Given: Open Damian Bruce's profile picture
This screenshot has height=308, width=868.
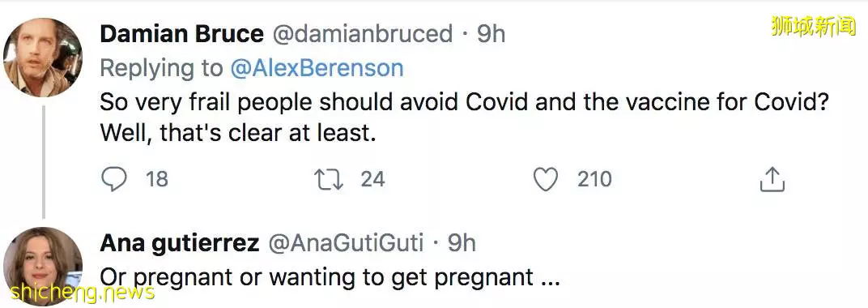Looking at the screenshot, I should (x=43, y=58).
